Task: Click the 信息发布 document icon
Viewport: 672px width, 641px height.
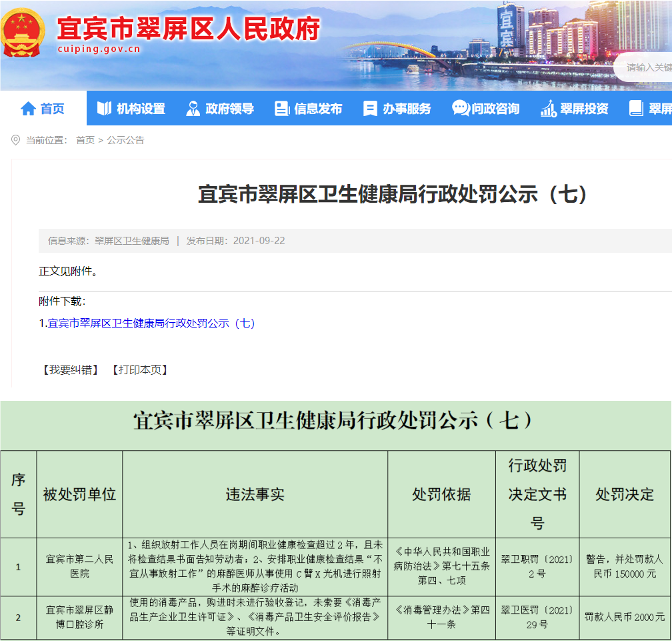Action: click(281, 109)
